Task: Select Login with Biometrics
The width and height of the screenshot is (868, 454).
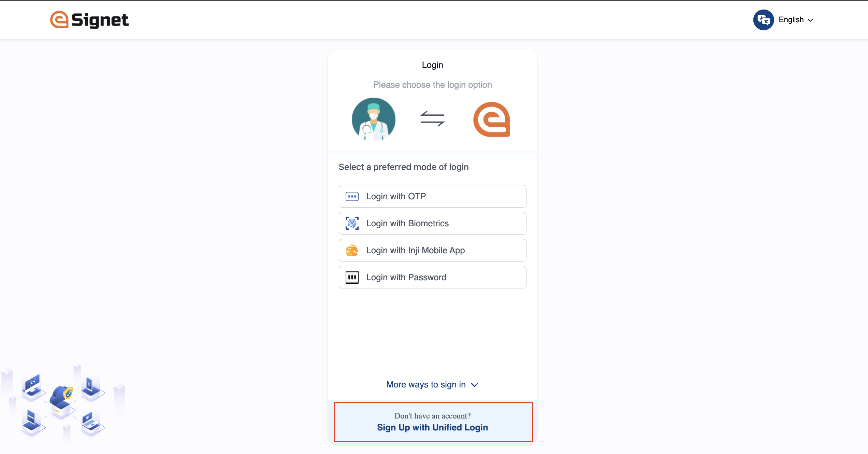Action: click(432, 223)
